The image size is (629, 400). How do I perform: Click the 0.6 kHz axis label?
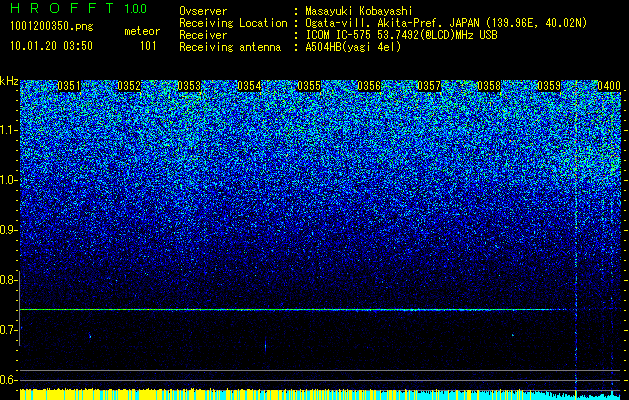(8, 380)
